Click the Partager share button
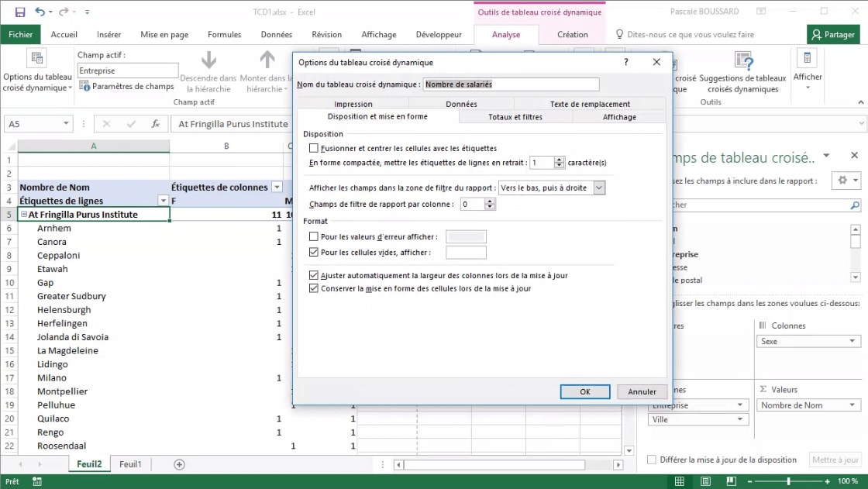Viewport: 868px width, 489px height. point(833,34)
